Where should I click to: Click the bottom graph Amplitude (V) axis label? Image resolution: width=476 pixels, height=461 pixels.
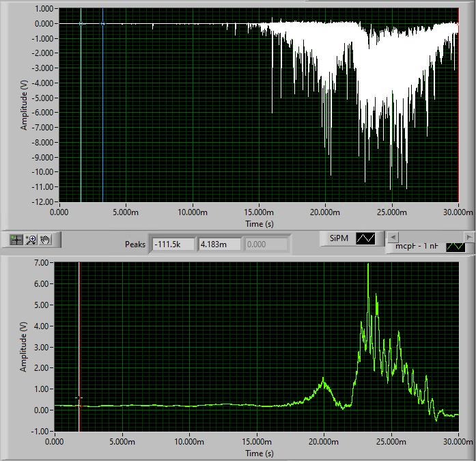[x=23, y=347]
